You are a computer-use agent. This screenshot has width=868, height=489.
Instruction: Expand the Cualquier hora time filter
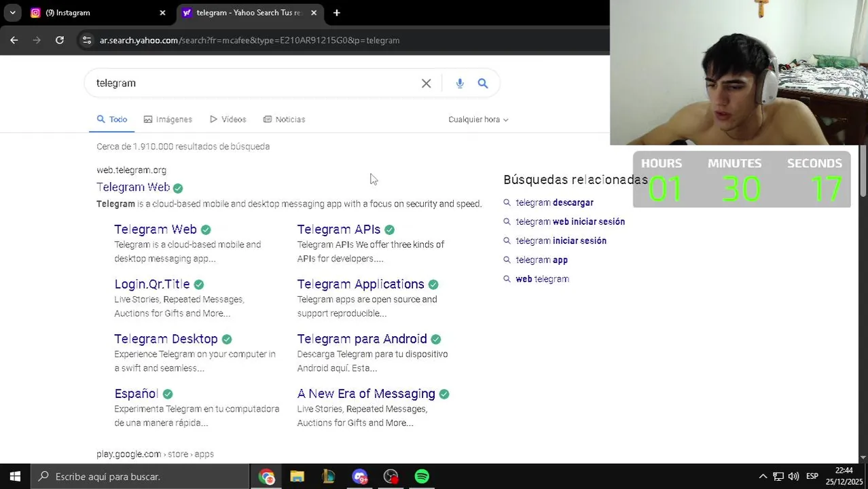(x=478, y=119)
